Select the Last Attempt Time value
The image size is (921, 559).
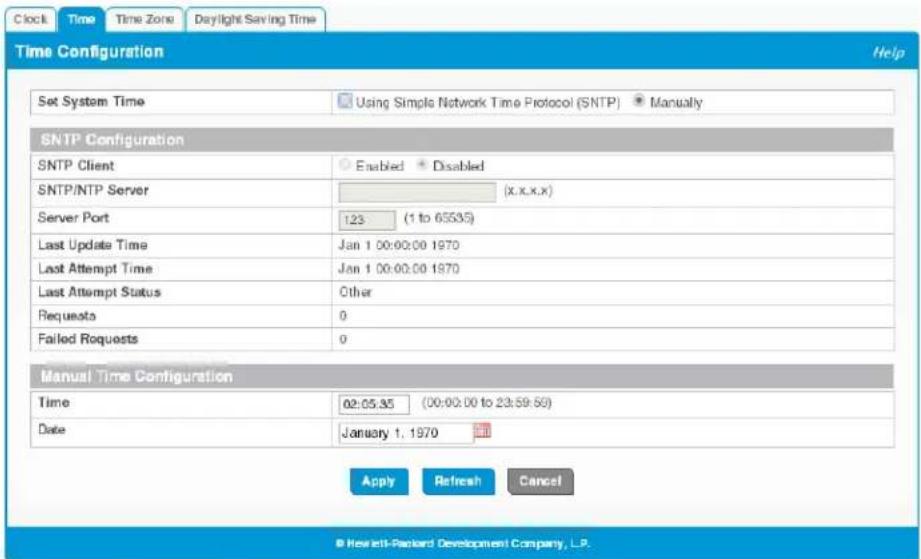(x=399, y=269)
